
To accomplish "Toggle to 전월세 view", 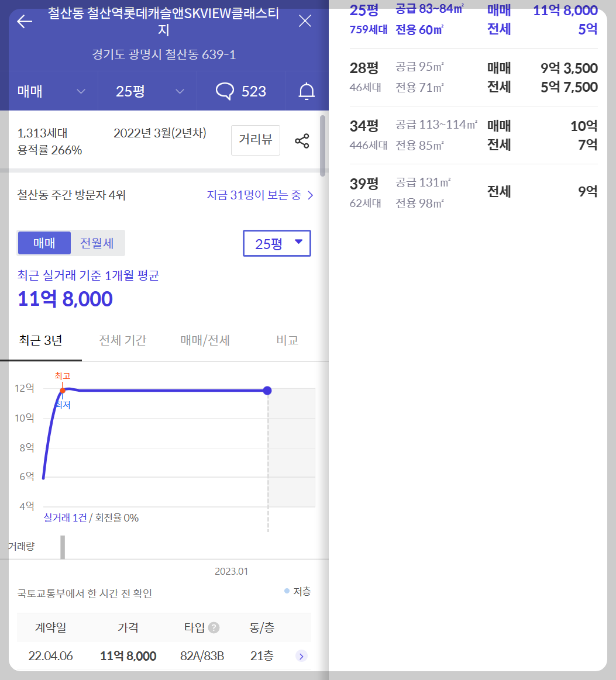I will (98, 243).
